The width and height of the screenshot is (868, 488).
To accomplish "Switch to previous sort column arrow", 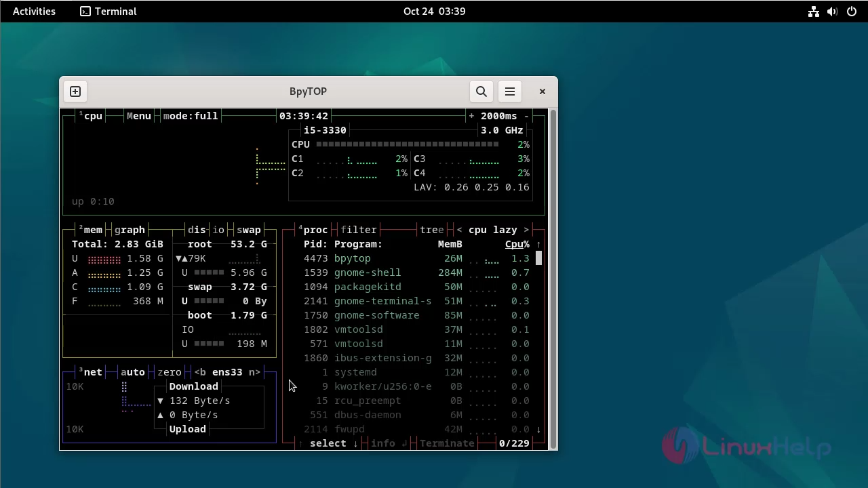I will coord(459,230).
